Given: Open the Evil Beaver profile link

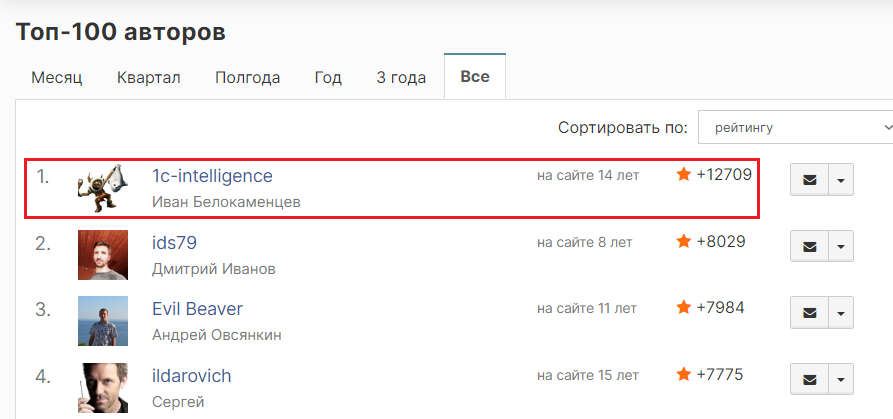Looking at the screenshot, I should [x=198, y=309].
